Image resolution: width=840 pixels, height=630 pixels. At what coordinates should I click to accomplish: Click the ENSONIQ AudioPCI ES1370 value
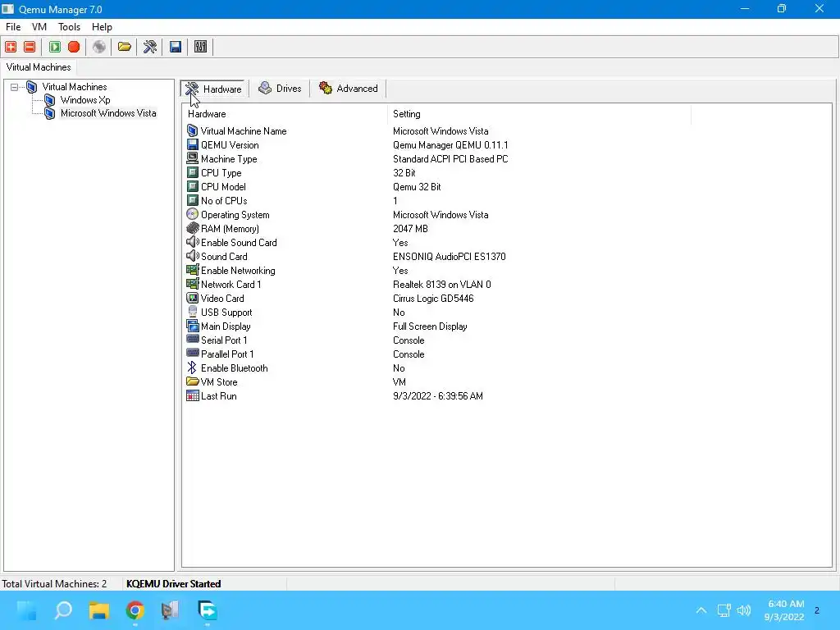click(x=450, y=257)
